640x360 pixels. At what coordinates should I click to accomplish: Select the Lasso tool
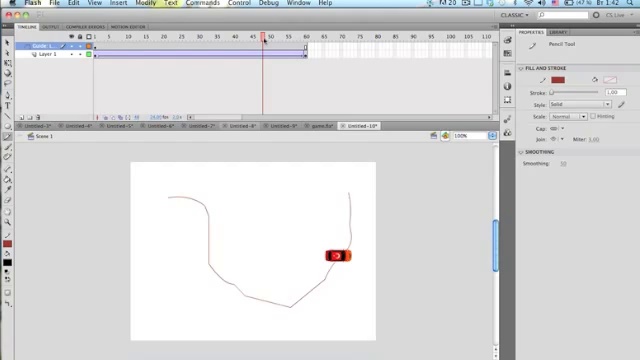(7, 83)
